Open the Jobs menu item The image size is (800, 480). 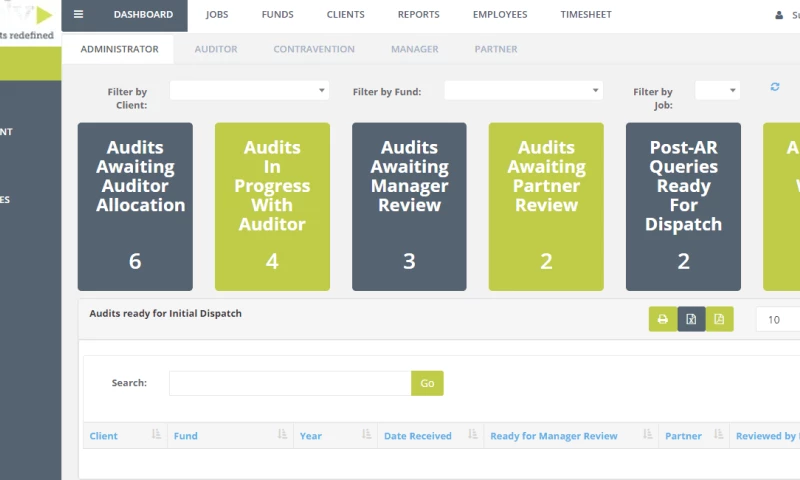[x=217, y=15]
